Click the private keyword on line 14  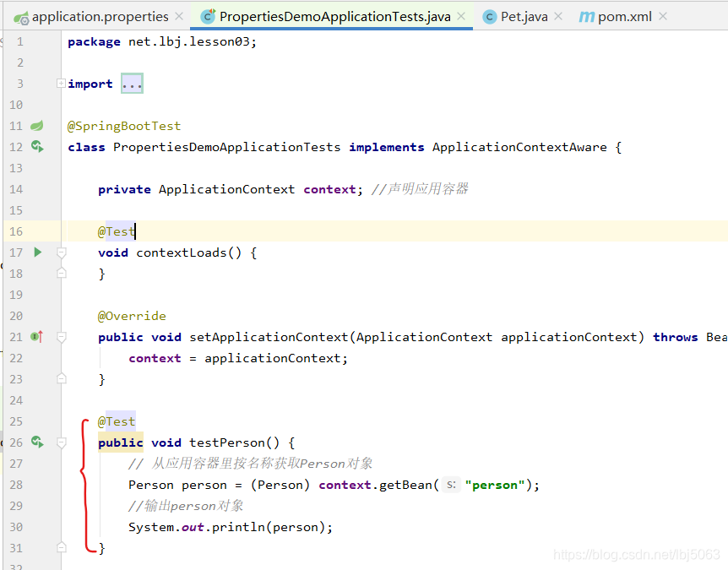[124, 189]
